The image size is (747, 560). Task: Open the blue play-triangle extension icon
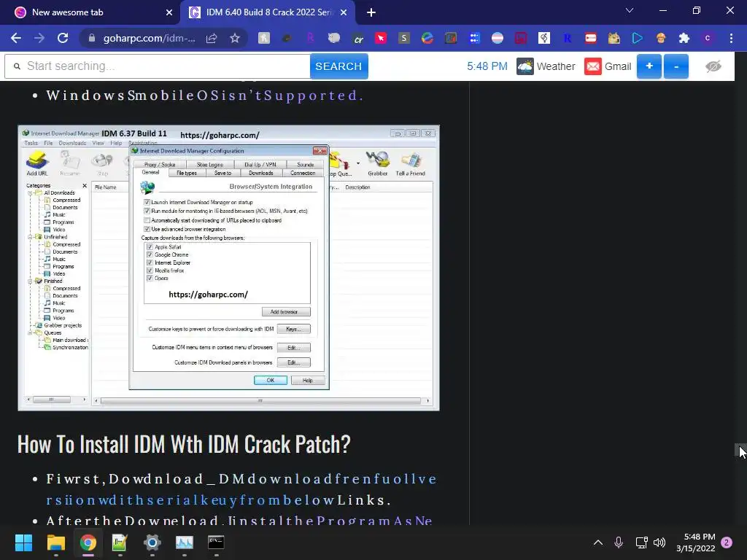point(638,38)
